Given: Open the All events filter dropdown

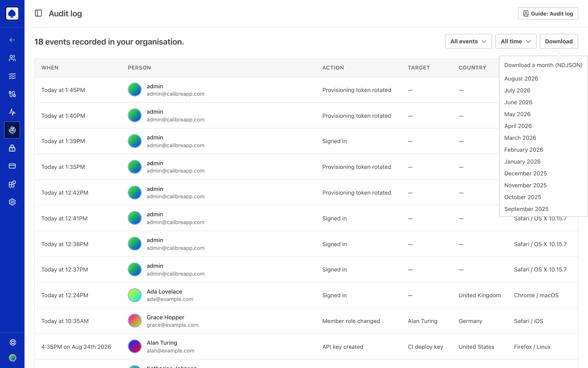Looking at the screenshot, I should 468,41.
